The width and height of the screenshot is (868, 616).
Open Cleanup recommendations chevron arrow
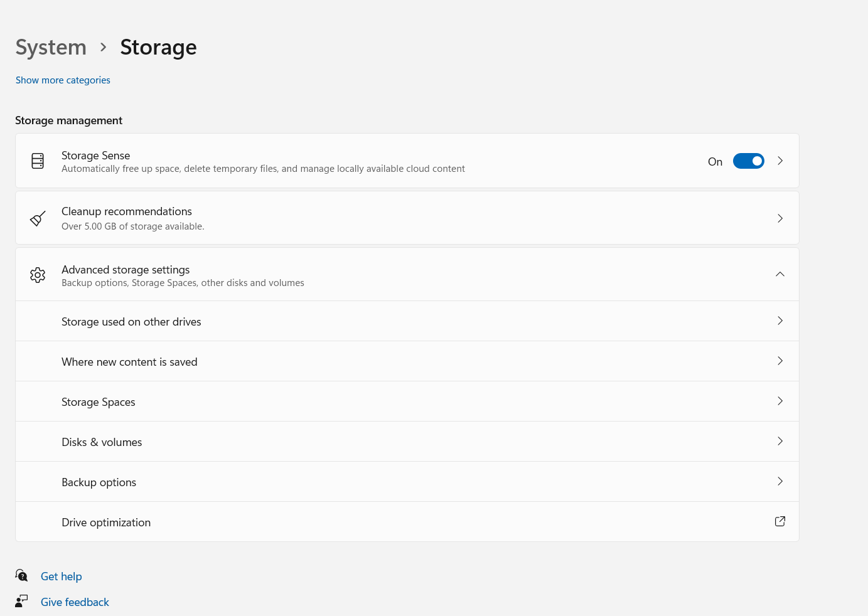point(780,218)
